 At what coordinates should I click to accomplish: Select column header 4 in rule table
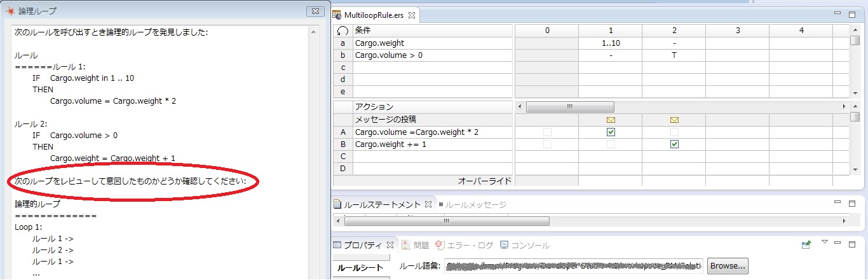pos(801,31)
